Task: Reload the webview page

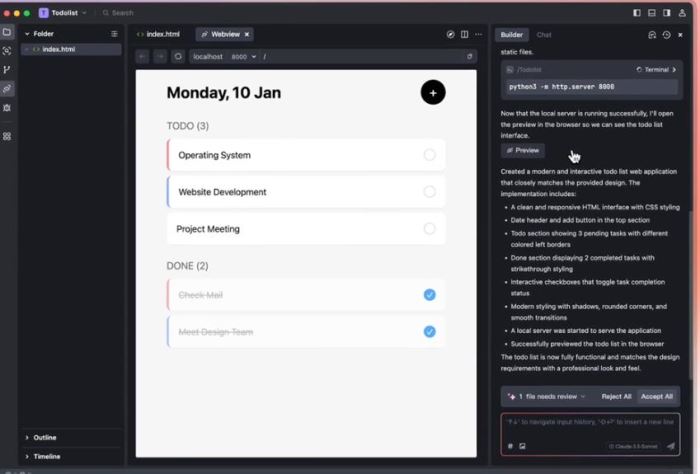Action: (x=178, y=57)
